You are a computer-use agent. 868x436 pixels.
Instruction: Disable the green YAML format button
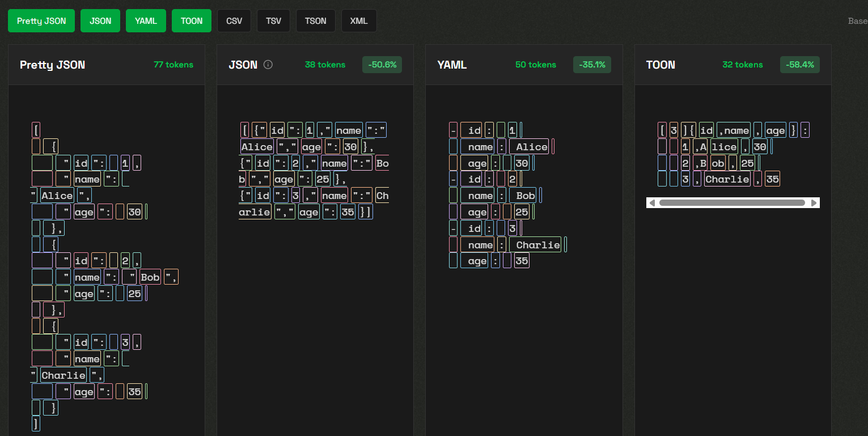point(146,21)
